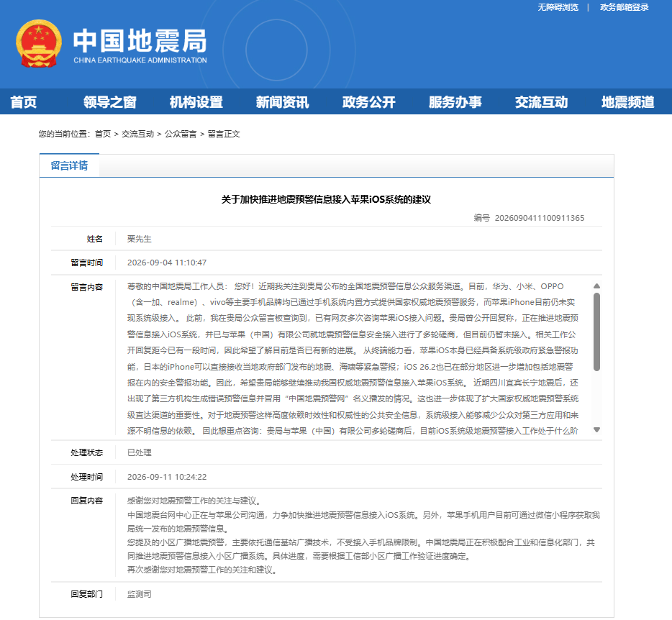Click the reply department 监测司
672x620 pixels.
pos(140,594)
